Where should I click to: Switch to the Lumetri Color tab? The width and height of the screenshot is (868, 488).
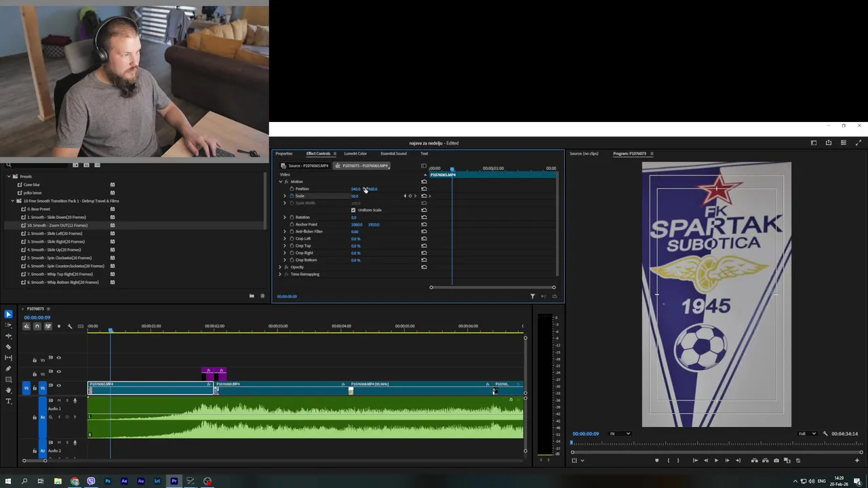[355, 154]
